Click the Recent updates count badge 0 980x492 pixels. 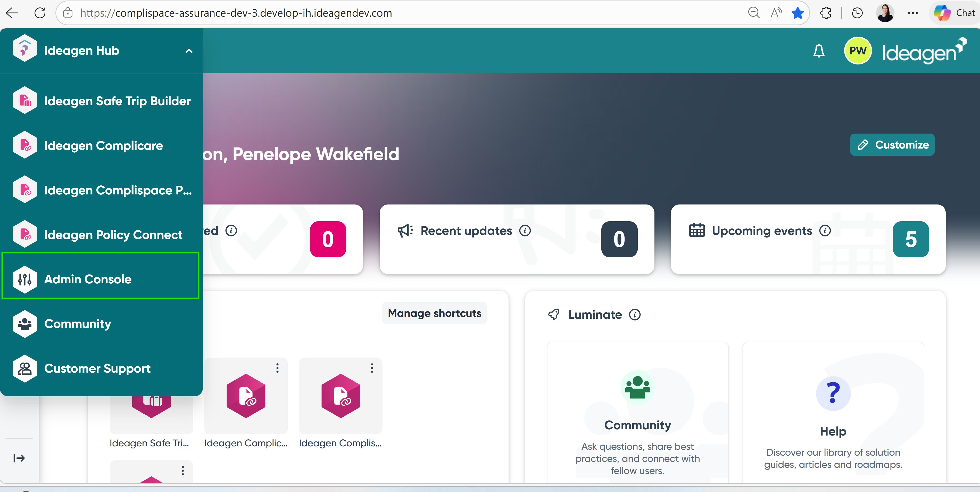coord(619,239)
